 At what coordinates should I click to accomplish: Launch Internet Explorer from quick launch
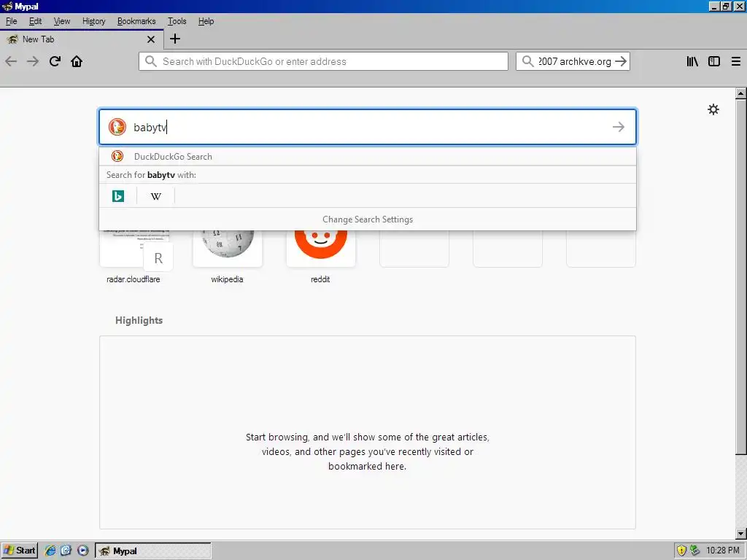click(50, 551)
